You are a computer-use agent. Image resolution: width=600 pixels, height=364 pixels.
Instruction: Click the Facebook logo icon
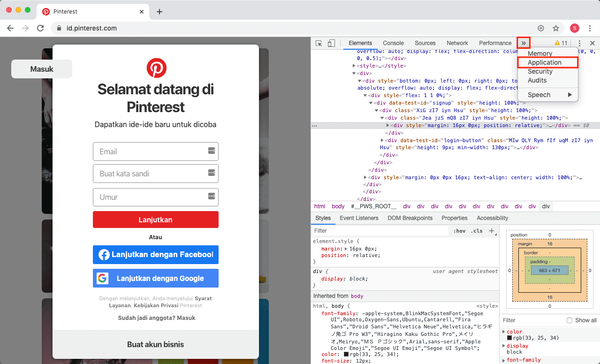click(x=104, y=255)
